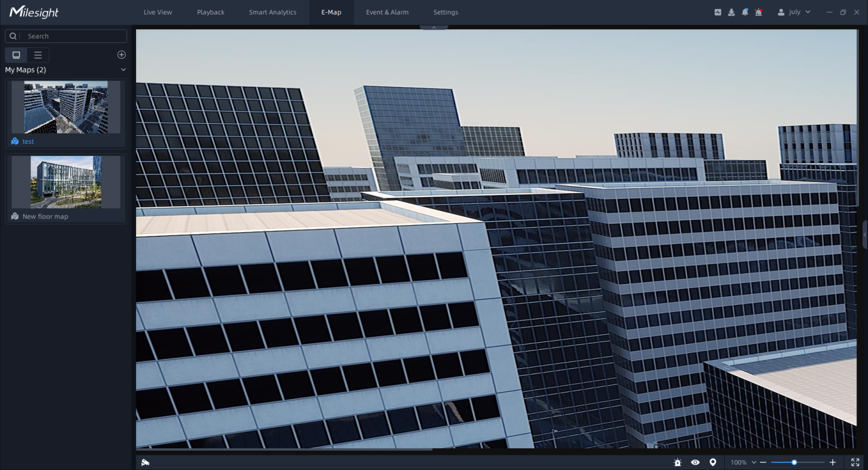Toggle the eye visibility icon

click(695, 462)
